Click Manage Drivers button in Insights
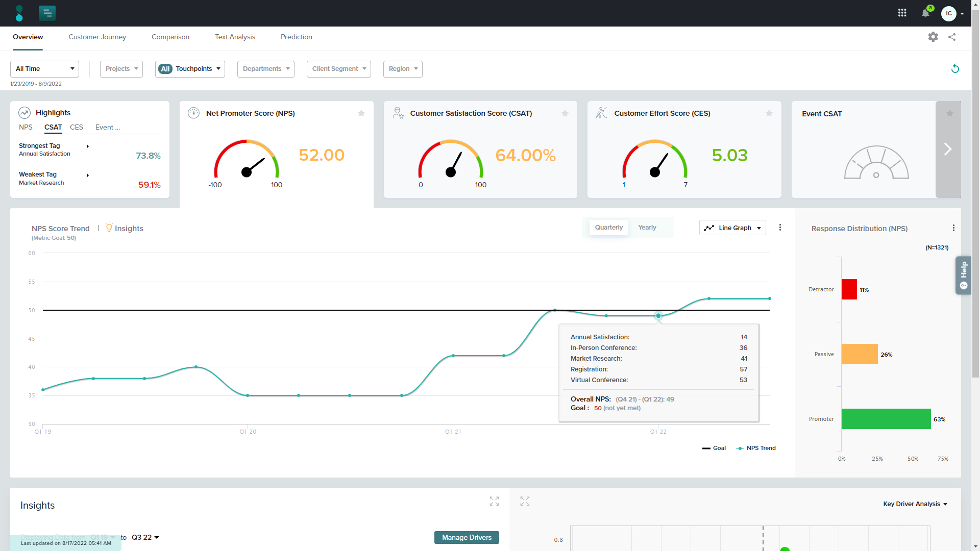The height and width of the screenshot is (551, 980). pyautogui.click(x=467, y=537)
